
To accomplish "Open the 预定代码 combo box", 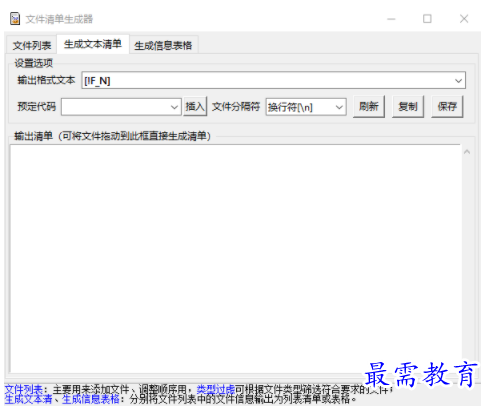I will [121, 107].
